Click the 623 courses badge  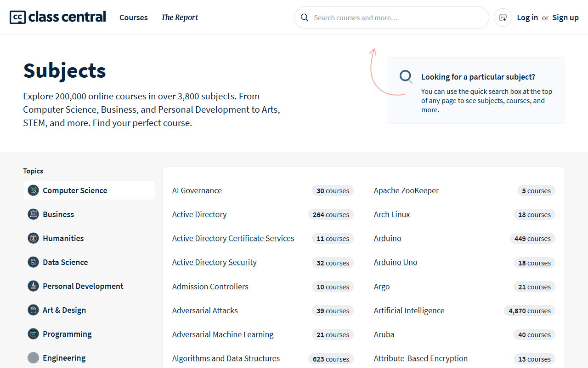[331, 359]
